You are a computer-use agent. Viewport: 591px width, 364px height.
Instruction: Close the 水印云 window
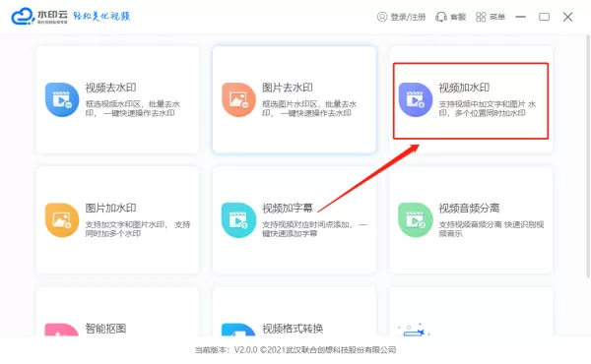point(568,17)
